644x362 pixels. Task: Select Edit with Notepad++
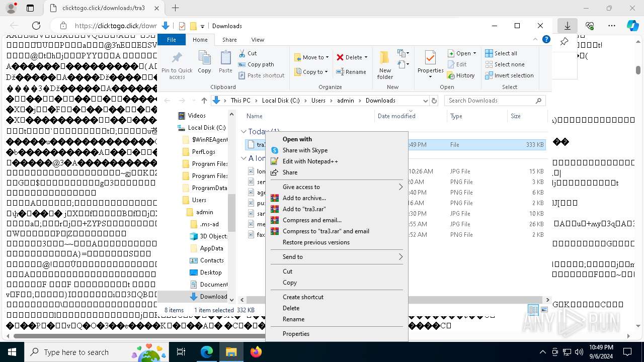[x=337, y=161]
